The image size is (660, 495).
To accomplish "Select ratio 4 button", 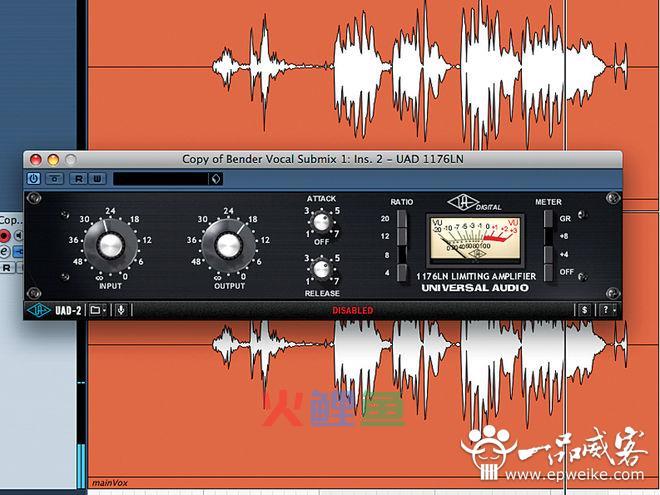I will coord(402,273).
